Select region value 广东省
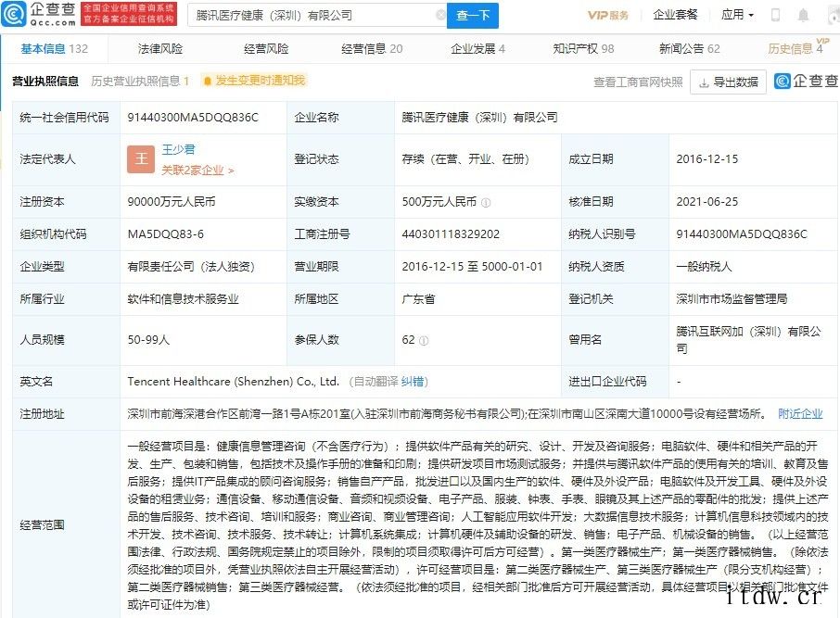 418,299
